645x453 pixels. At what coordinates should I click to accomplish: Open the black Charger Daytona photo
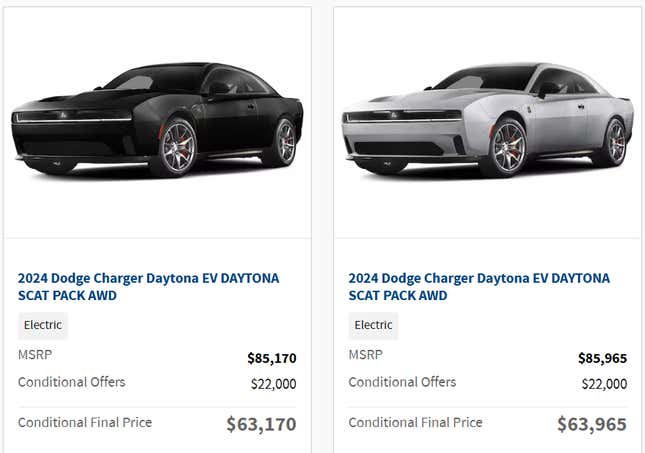click(158, 120)
